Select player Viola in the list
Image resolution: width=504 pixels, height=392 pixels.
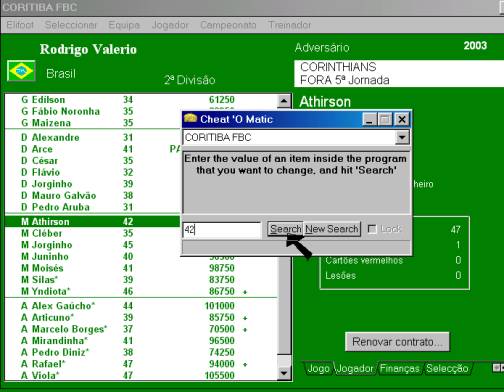coord(141,375)
